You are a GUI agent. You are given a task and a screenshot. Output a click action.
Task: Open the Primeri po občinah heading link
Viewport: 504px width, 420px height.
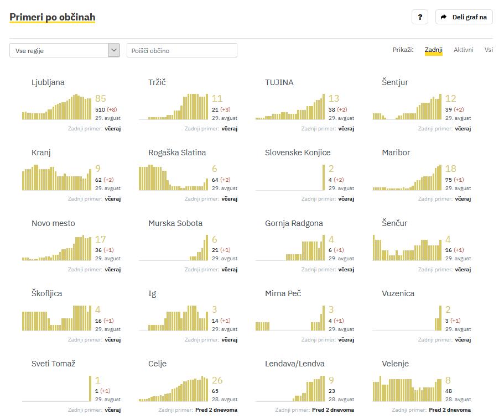tap(53, 17)
